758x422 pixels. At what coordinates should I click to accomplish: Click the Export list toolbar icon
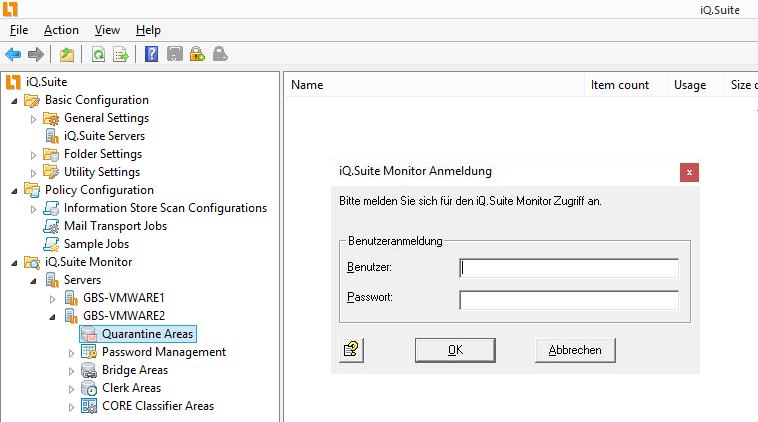[121, 54]
